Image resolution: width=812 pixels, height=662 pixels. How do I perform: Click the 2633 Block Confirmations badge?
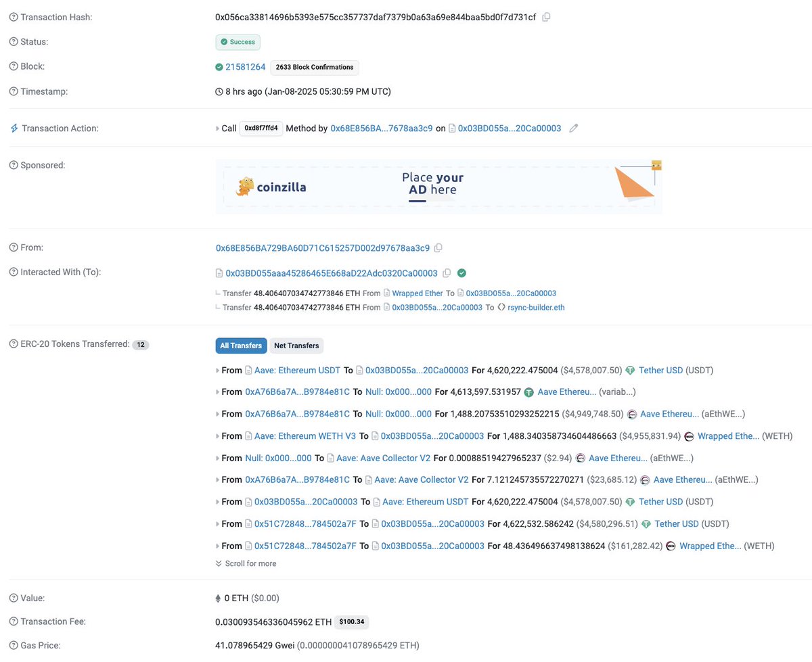(315, 67)
